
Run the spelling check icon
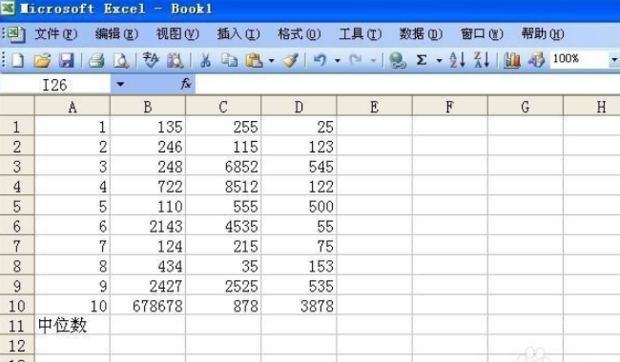point(150,60)
